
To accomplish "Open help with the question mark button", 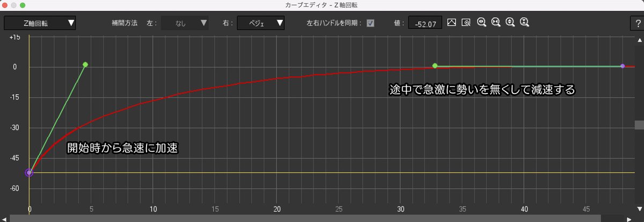I will tap(638, 23).
